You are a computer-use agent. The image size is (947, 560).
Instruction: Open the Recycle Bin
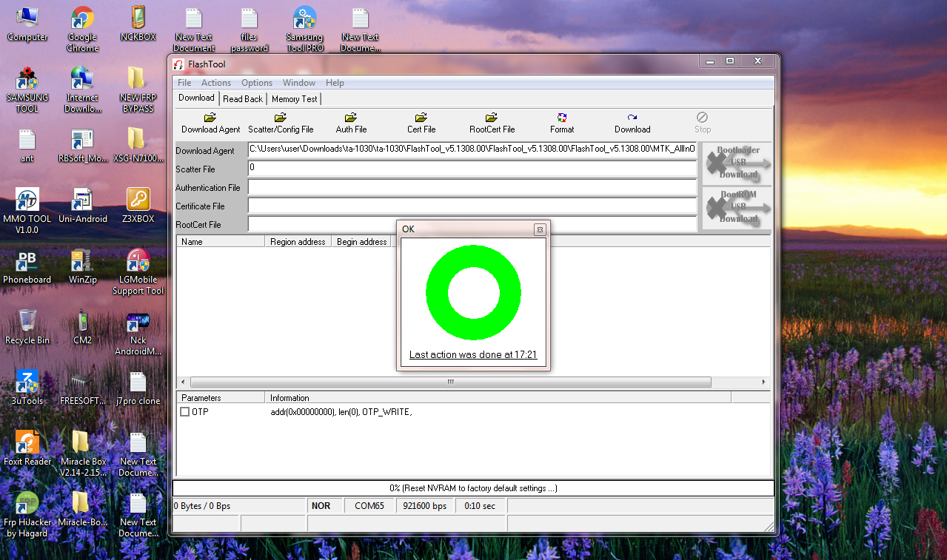27,327
